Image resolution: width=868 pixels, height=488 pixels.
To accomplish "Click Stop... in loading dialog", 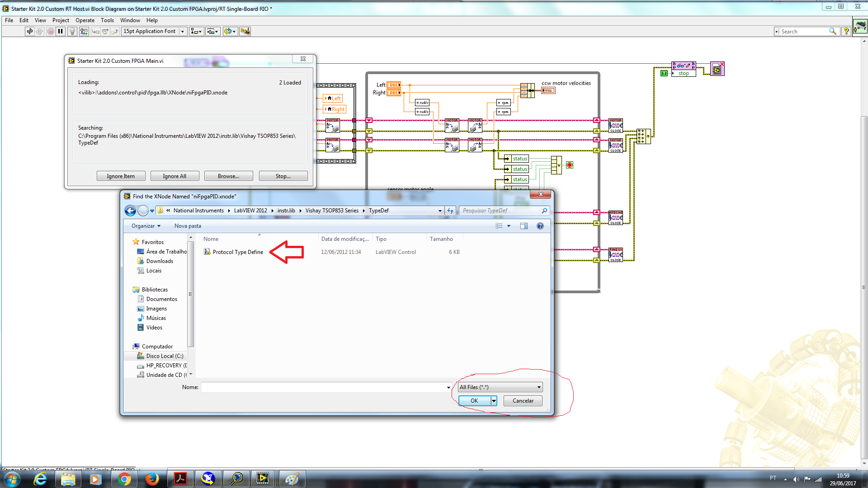I will tap(283, 176).
